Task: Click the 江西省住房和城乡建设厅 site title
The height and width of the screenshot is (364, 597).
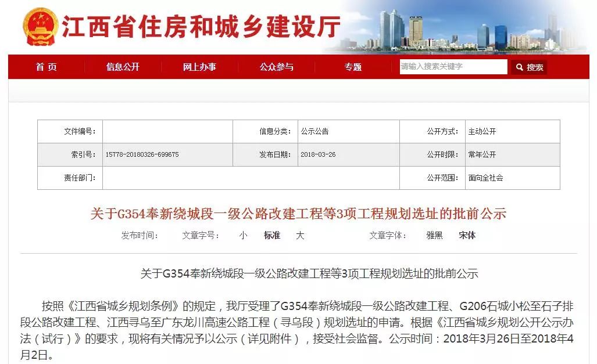Action: pos(201,27)
